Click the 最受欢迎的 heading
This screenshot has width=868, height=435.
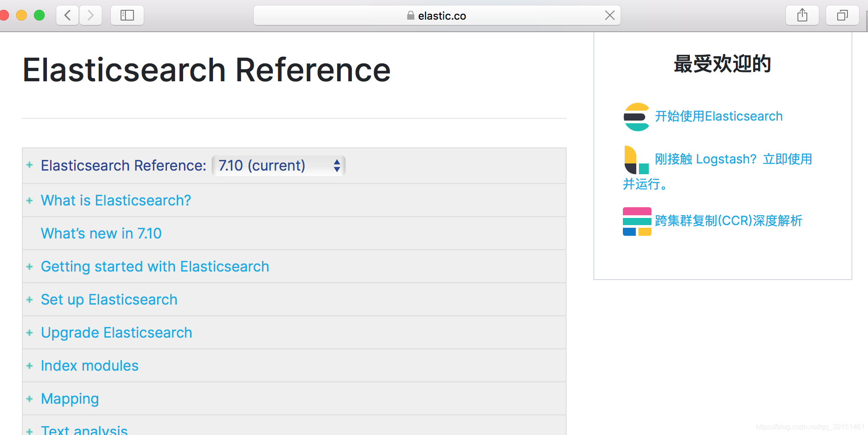(722, 63)
